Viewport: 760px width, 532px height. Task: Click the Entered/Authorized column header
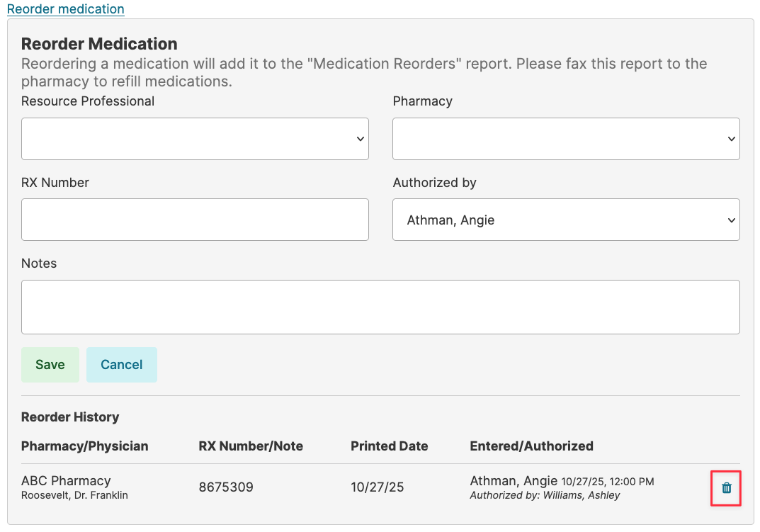coord(531,446)
